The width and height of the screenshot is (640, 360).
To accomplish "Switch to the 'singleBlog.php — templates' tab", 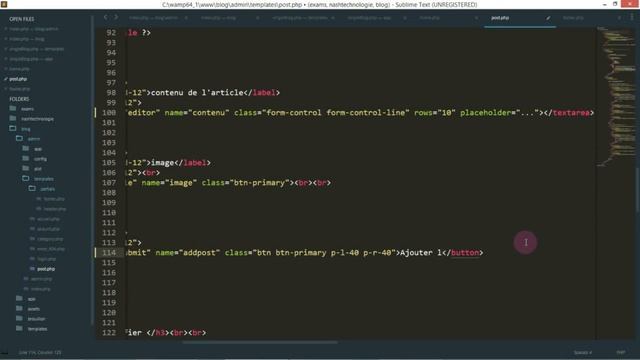I will (300, 18).
